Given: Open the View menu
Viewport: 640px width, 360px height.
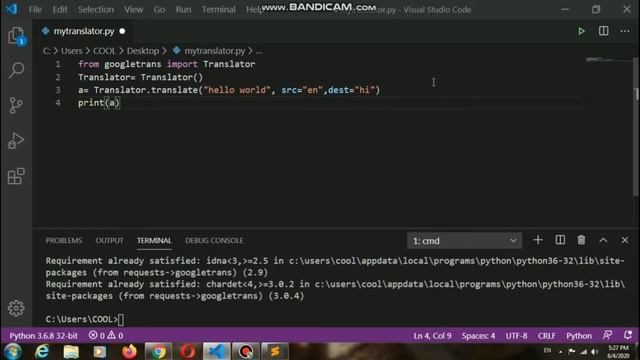Looking at the screenshot, I should tap(133, 9).
